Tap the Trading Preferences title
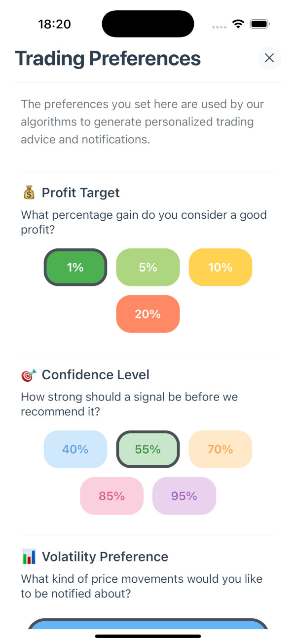 coord(108,58)
